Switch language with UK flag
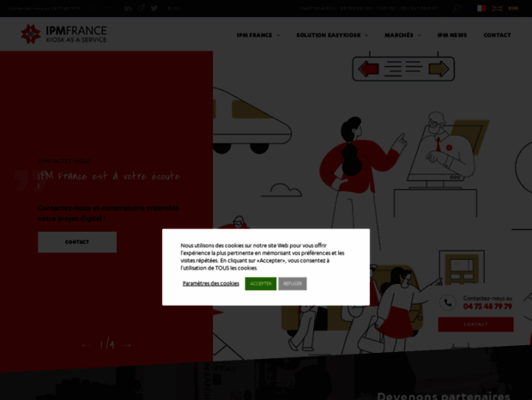 pyautogui.click(x=497, y=8)
